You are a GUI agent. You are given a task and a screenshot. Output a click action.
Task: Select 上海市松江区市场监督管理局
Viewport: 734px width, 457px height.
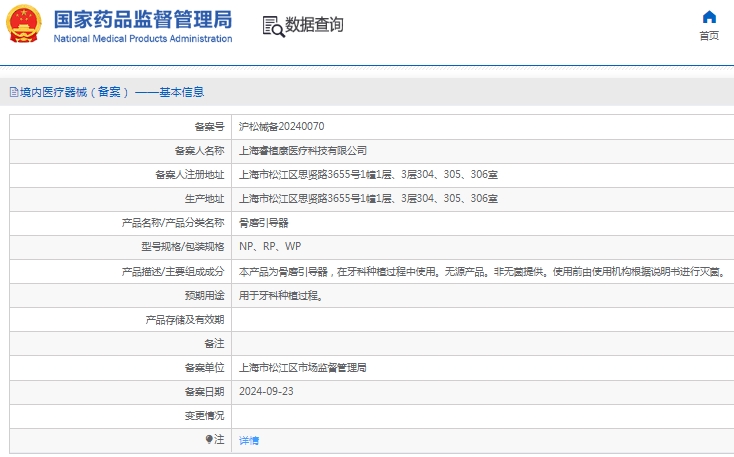[303, 368]
